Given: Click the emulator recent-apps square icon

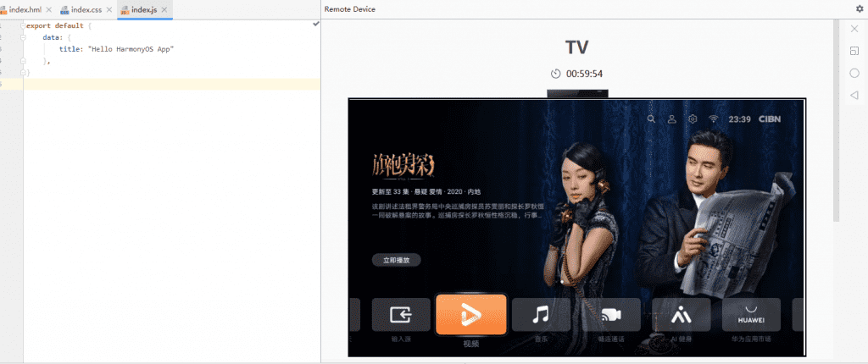Looking at the screenshot, I should [854, 51].
